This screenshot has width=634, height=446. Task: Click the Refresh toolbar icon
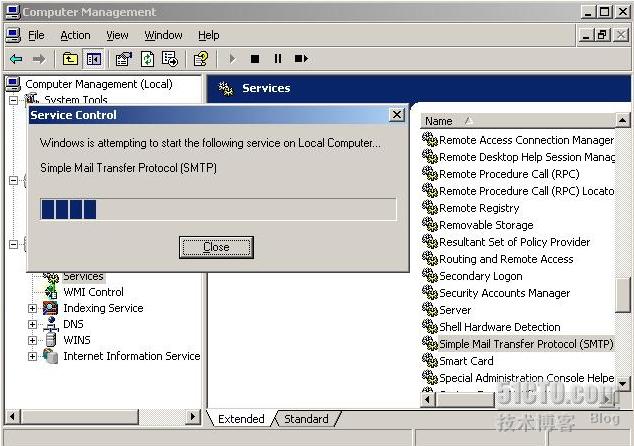pyautogui.click(x=147, y=59)
